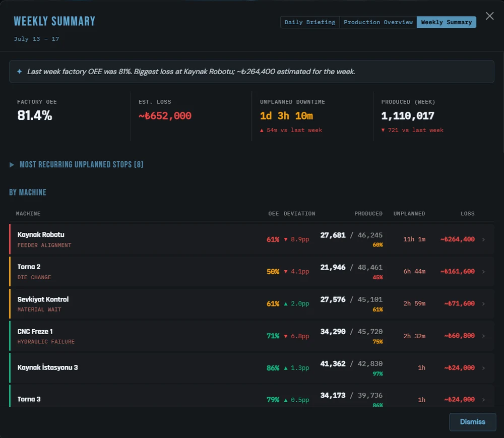Select the Torna 2 machine name
The image size is (504, 438).
(29, 267)
